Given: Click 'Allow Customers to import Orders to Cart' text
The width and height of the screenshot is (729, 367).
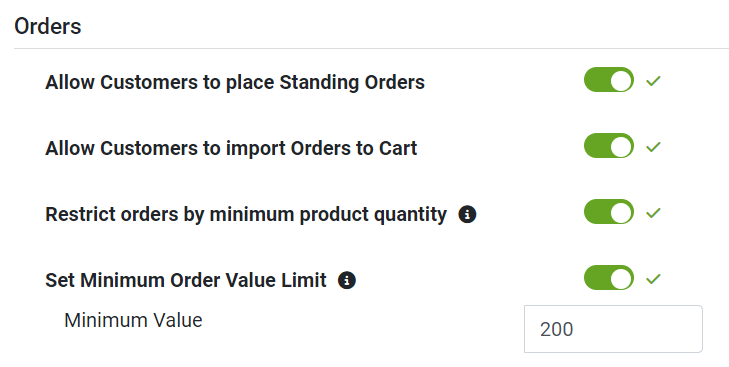Looking at the screenshot, I should click(231, 148).
